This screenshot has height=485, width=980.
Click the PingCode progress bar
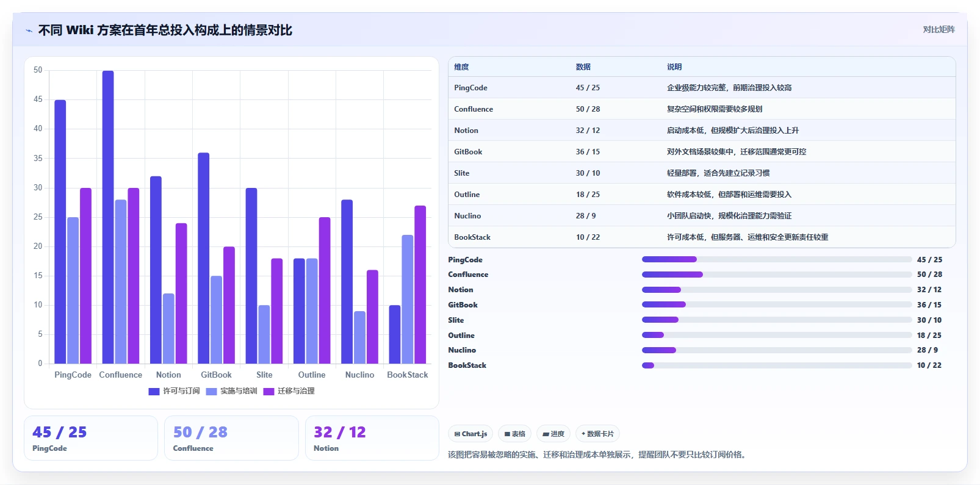(777, 259)
